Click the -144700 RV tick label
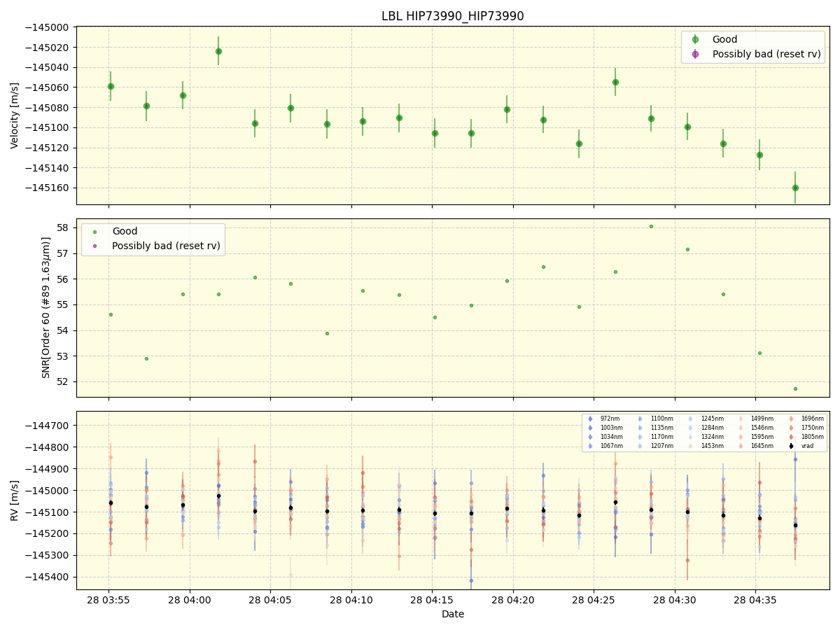Image resolution: width=840 pixels, height=630 pixels. pyautogui.click(x=48, y=426)
